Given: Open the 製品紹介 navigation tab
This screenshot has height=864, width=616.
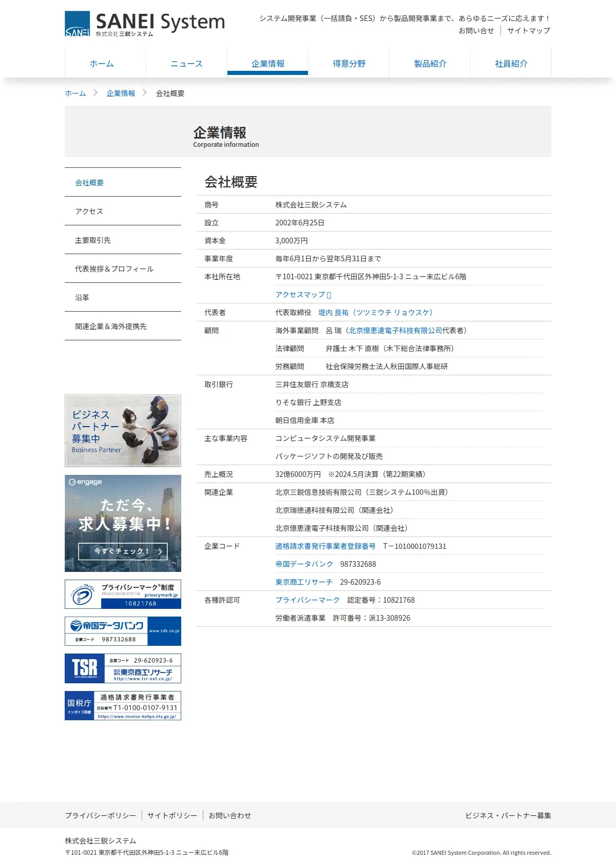Looking at the screenshot, I should coord(430,64).
